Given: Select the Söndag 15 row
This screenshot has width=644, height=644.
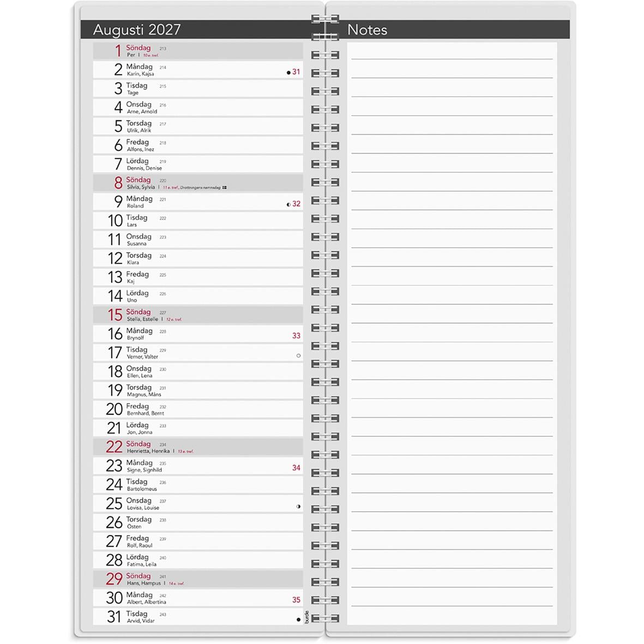Looking at the screenshot, I should click(198, 315).
